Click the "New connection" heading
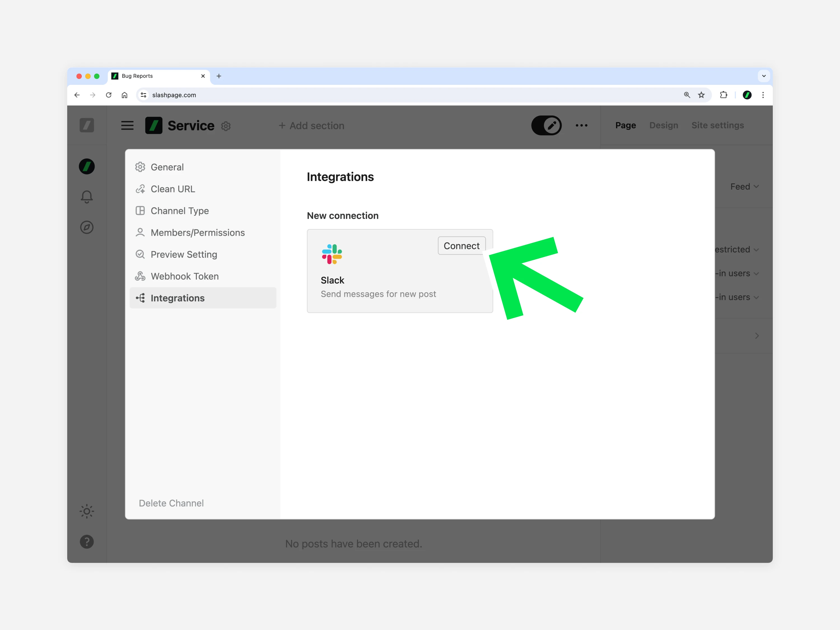 (x=342, y=216)
